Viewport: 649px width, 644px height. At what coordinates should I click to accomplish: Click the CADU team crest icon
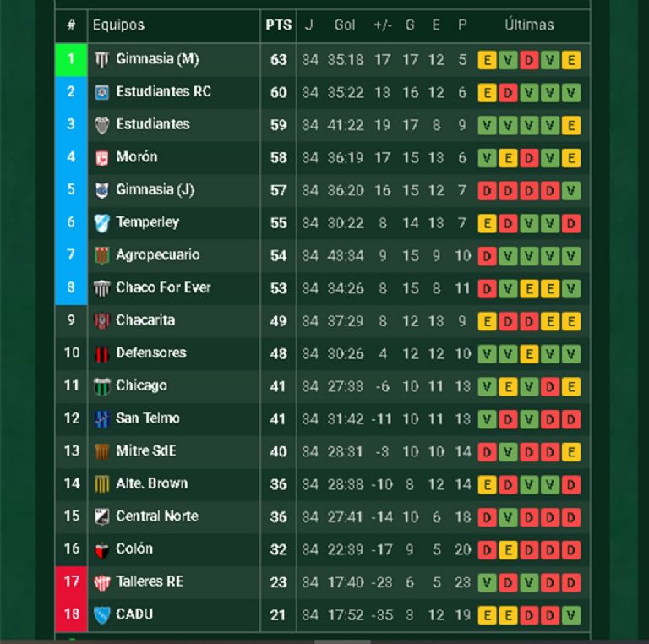[101, 614]
